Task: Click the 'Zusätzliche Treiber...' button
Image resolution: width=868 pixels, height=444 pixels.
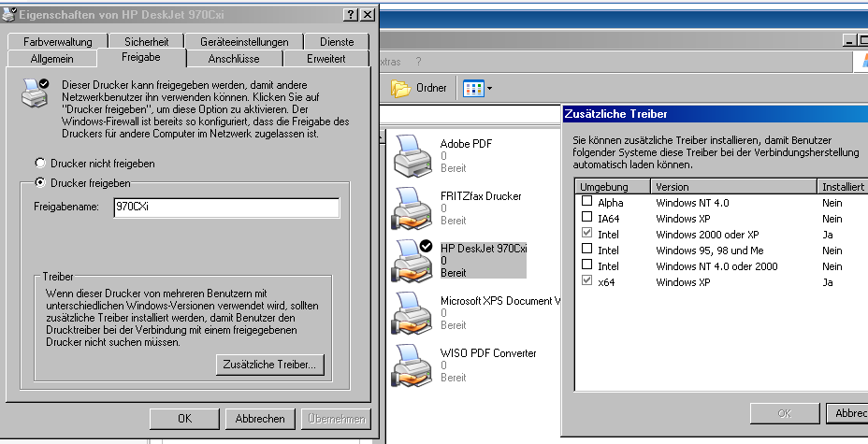Action: [x=269, y=365]
